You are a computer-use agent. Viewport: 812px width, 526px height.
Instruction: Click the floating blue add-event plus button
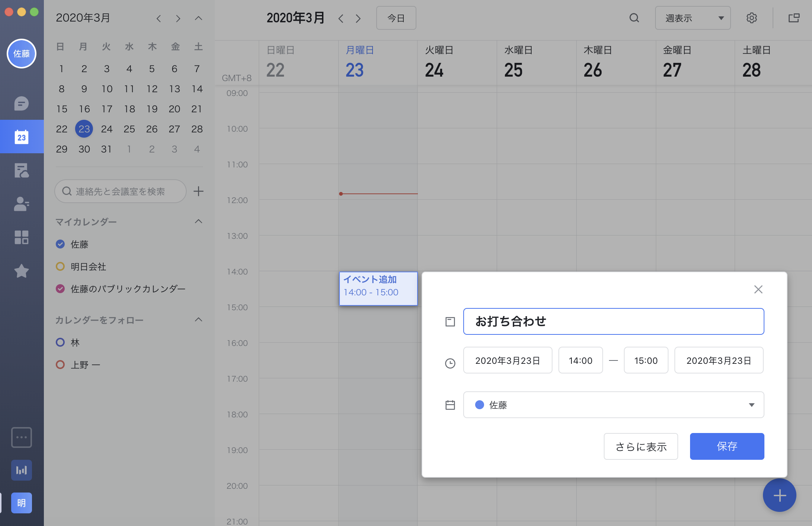tap(779, 495)
